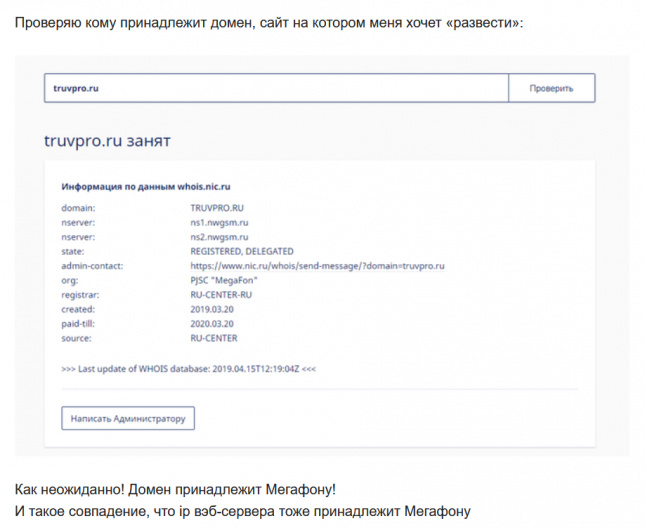Select the 'Информация по данным whois.nic.ru' title
645x528 pixels.
pyautogui.click(x=146, y=187)
